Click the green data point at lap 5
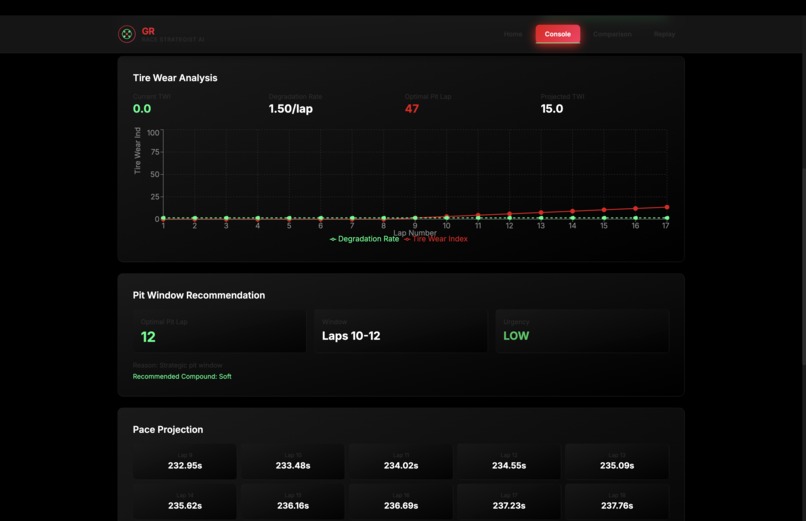Image resolution: width=806 pixels, height=521 pixels. pyautogui.click(x=289, y=218)
